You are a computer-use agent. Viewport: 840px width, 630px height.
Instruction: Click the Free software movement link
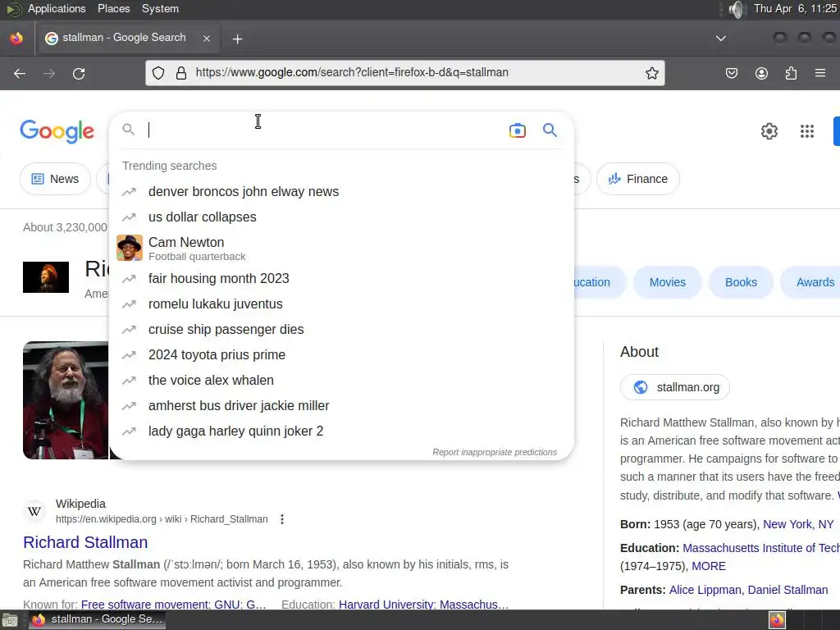pos(144,605)
